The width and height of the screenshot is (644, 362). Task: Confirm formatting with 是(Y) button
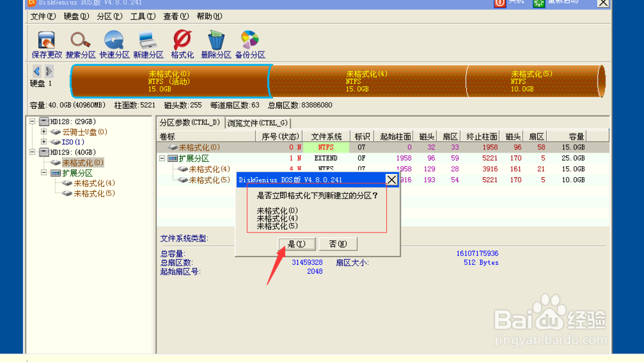pos(297,243)
